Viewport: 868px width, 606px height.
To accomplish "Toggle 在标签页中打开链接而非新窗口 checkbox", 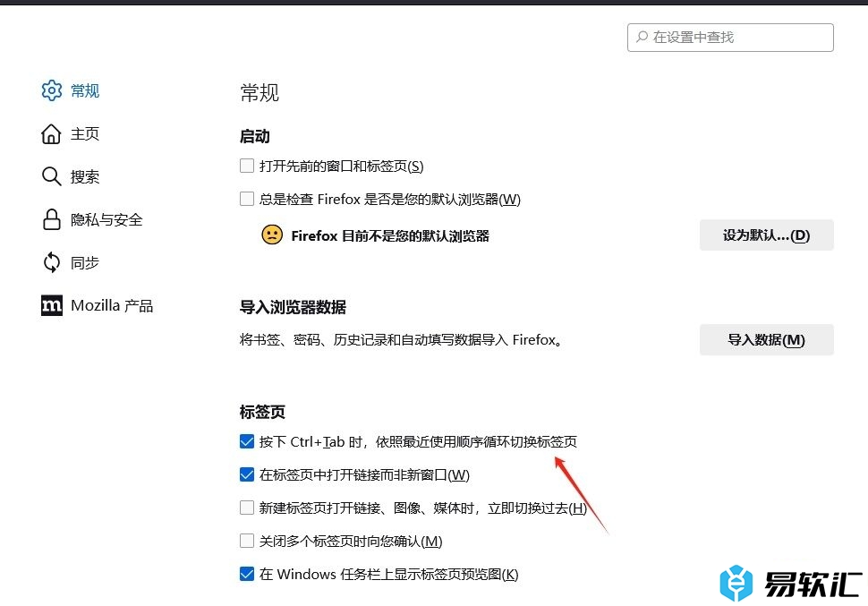I will (247, 474).
